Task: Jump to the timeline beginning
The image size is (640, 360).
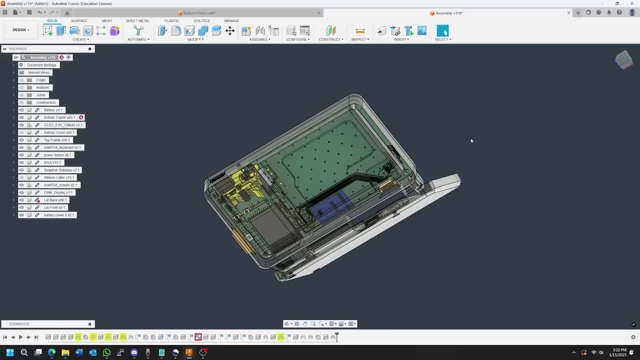Action: coord(5,337)
